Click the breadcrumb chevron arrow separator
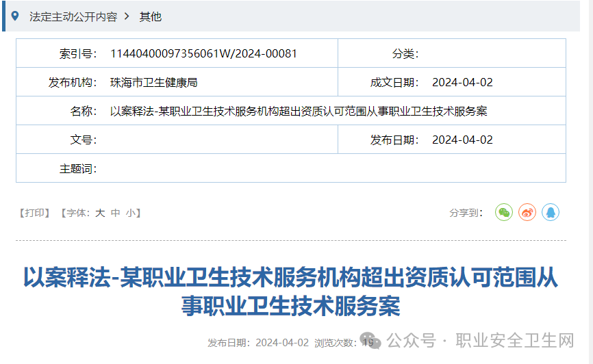The width and height of the screenshot is (593, 364). [x=127, y=16]
